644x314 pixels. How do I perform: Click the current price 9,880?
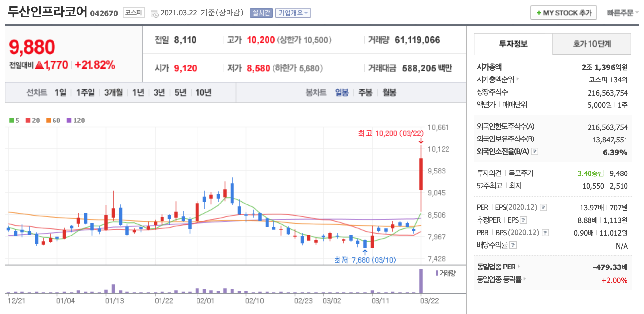[32, 47]
